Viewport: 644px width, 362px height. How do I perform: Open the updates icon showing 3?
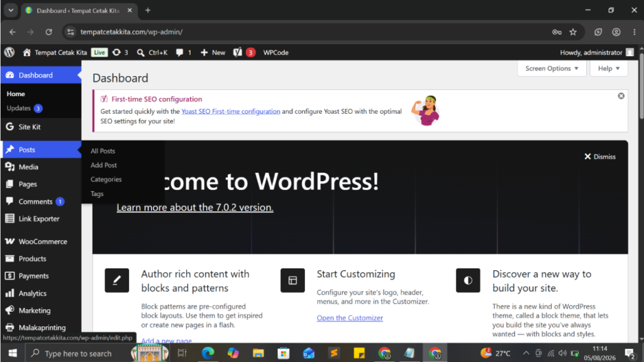click(x=120, y=52)
